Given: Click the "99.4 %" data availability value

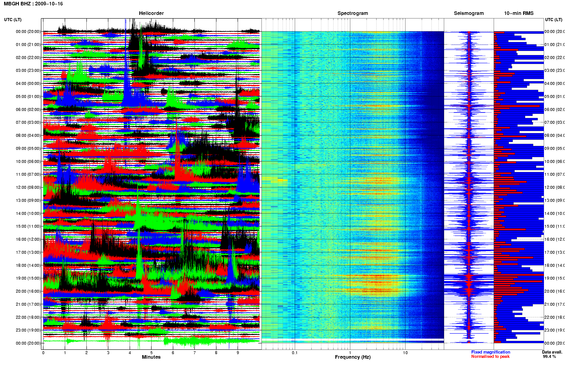Looking at the screenshot, I should (x=549, y=356).
